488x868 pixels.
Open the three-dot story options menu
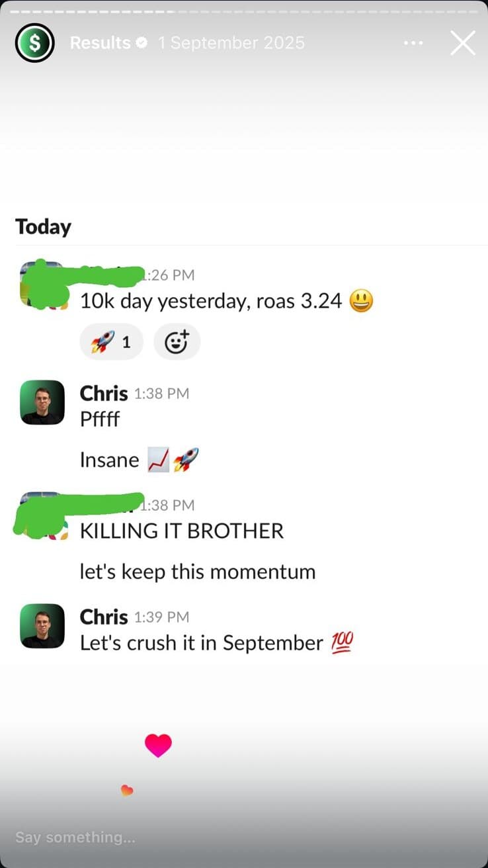coord(413,42)
